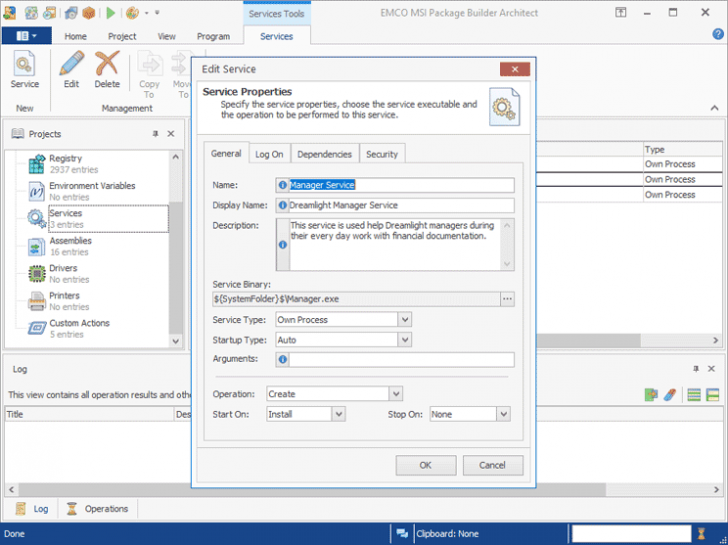Open the View ribbon tab
Image resolution: width=728 pixels, height=545 pixels.
(166, 36)
